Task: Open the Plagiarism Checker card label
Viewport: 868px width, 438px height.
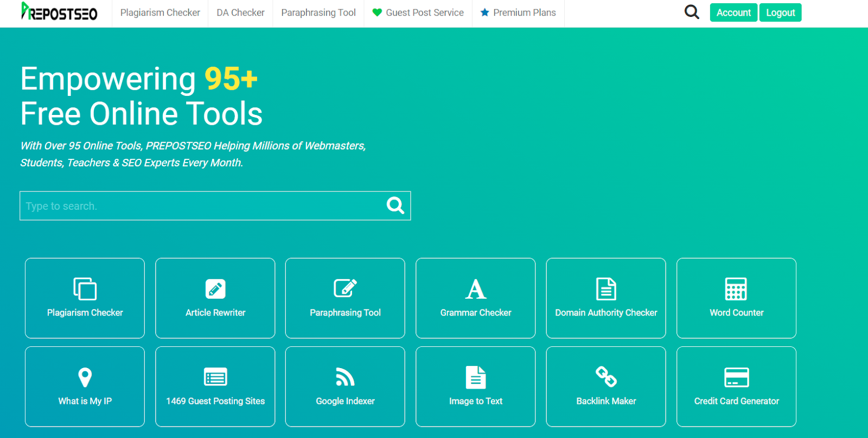Action: pos(85,313)
